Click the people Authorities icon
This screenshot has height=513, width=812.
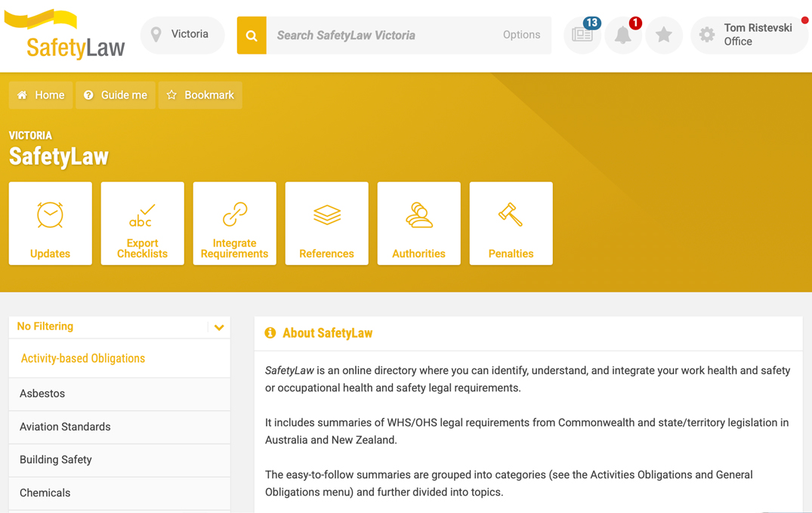419,215
